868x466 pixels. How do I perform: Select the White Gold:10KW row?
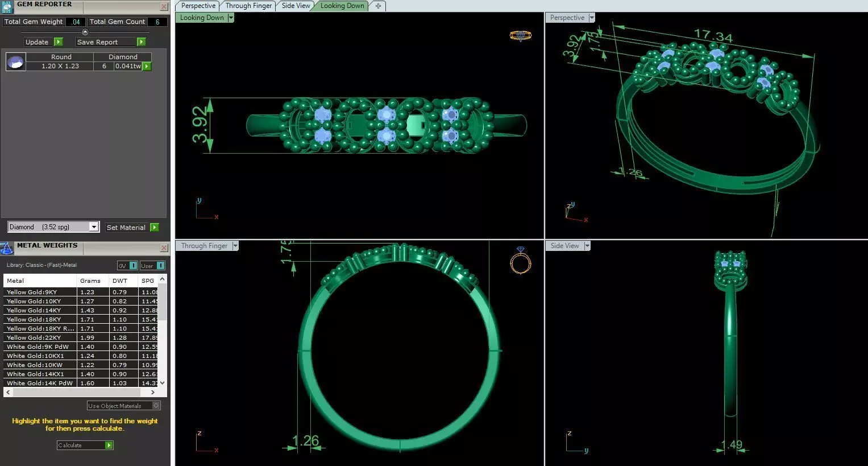81,365
